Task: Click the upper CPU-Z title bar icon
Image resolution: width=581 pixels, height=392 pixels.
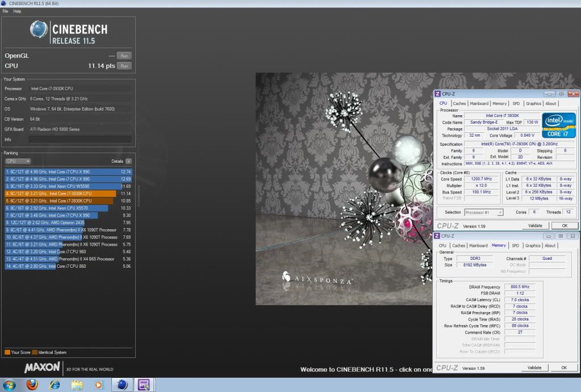Action: (438, 94)
